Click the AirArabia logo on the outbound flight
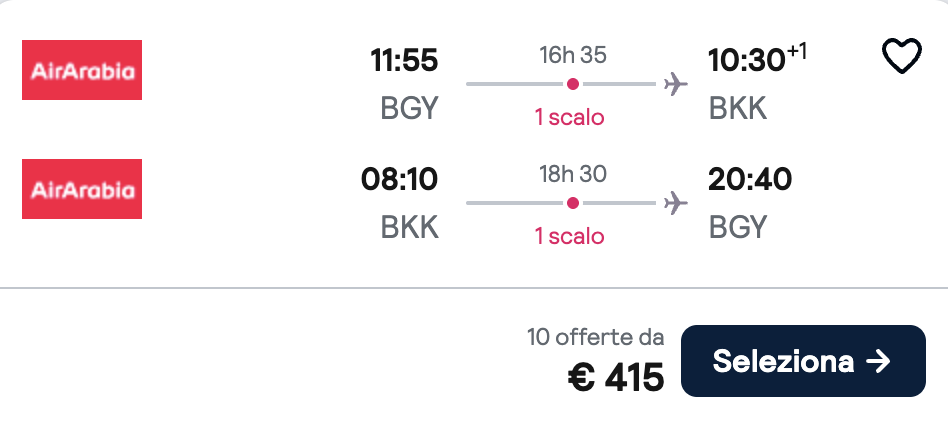This screenshot has width=948, height=426. click(x=82, y=70)
